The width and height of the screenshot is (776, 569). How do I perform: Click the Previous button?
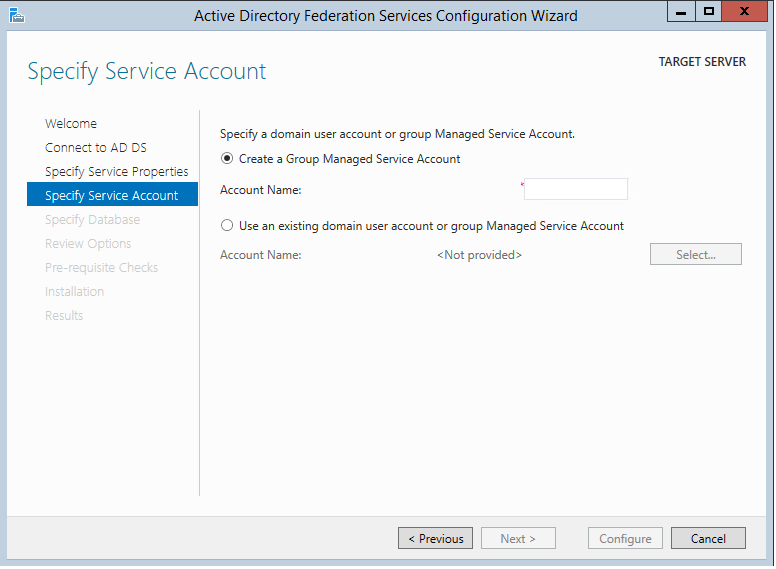(436, 539)
